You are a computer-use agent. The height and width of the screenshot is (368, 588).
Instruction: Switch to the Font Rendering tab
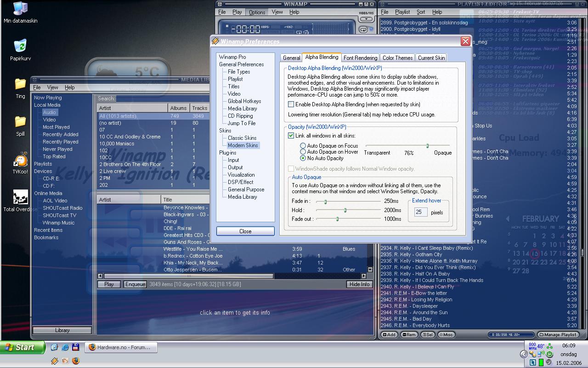point(360,58)
